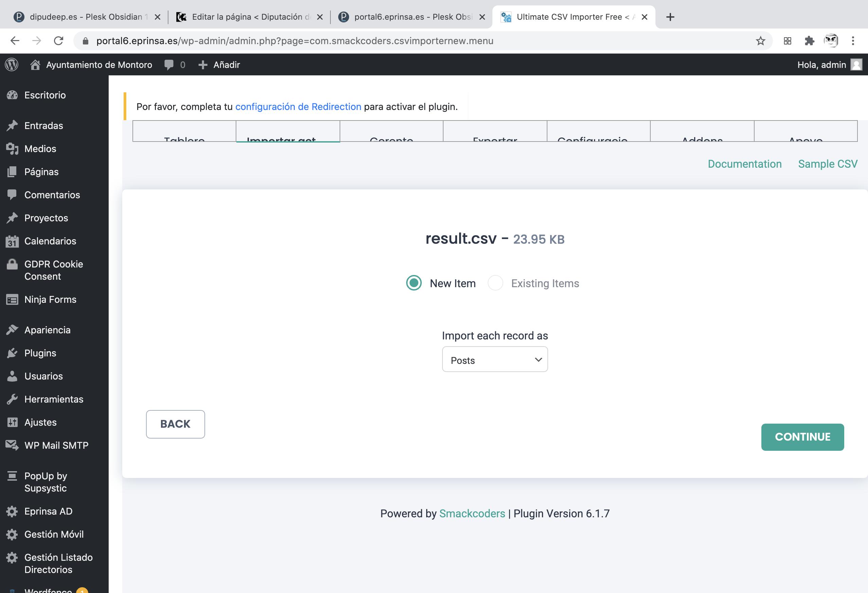The height and width of the screenshot is (593, 868).
Task: Select the Existing Items radio button
Action: point(495,283)
